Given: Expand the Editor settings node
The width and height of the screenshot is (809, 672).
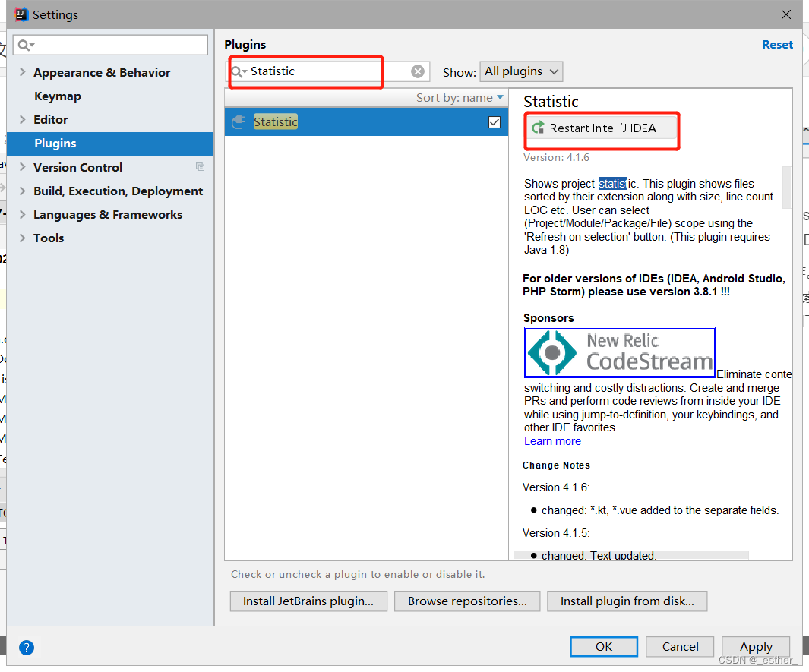Looking at the screenshot, I should click(22, 120).
